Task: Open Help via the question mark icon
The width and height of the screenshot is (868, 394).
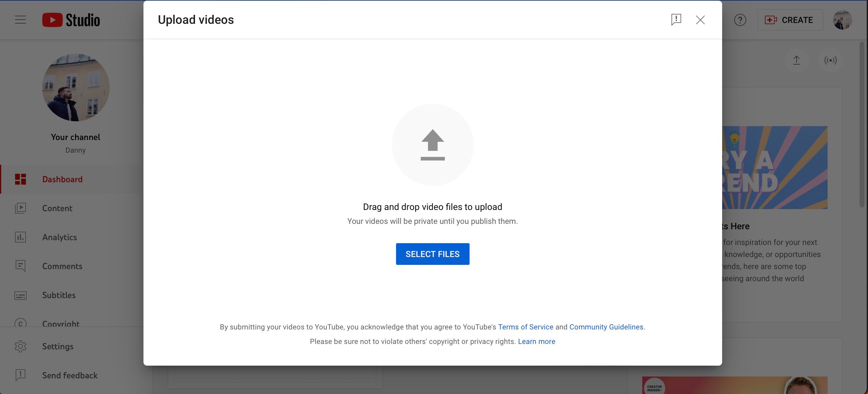Action: tap(740, 20)
